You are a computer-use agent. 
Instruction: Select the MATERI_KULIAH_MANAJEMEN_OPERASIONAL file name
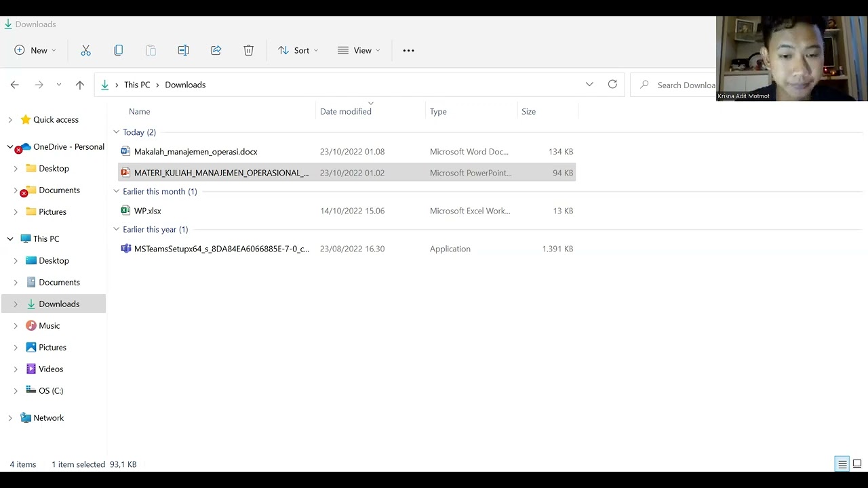222,173
